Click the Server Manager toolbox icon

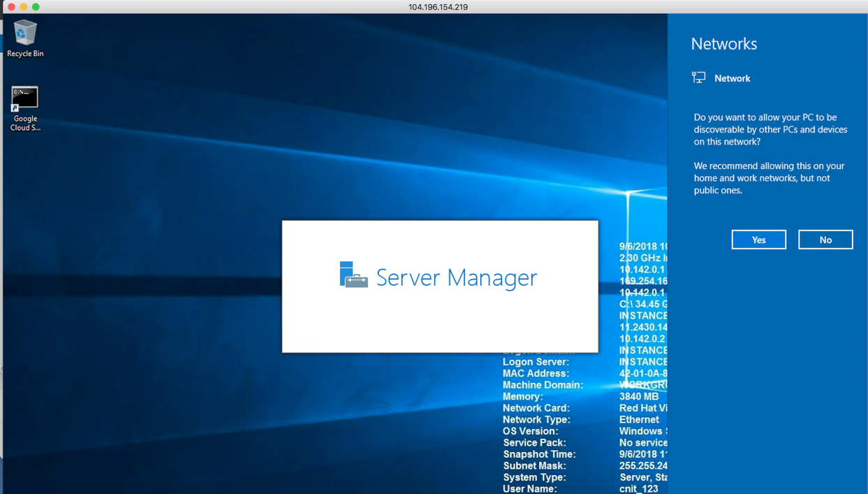click(354, 275)
